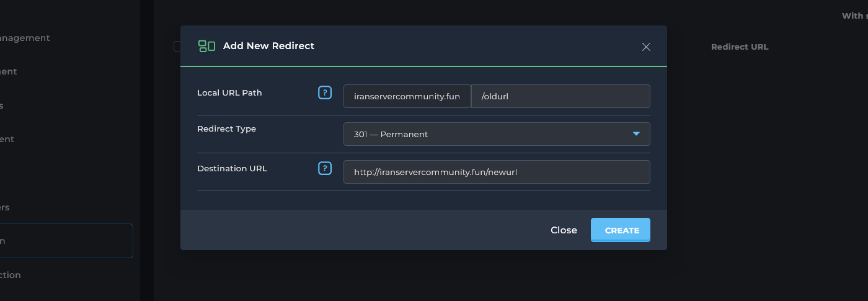Click the help icon beside Destination URL
Screen dimensions: 868x301
click(325, 169)
